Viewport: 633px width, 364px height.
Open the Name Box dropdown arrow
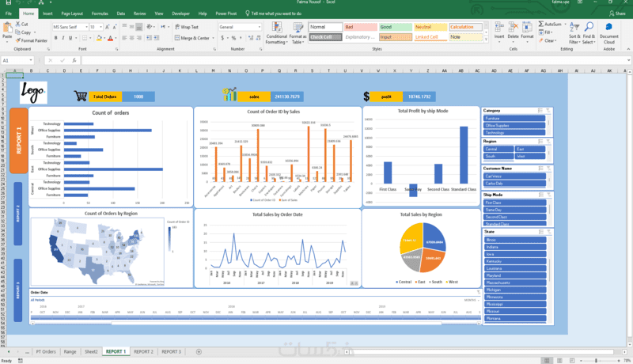click(31, 60)
